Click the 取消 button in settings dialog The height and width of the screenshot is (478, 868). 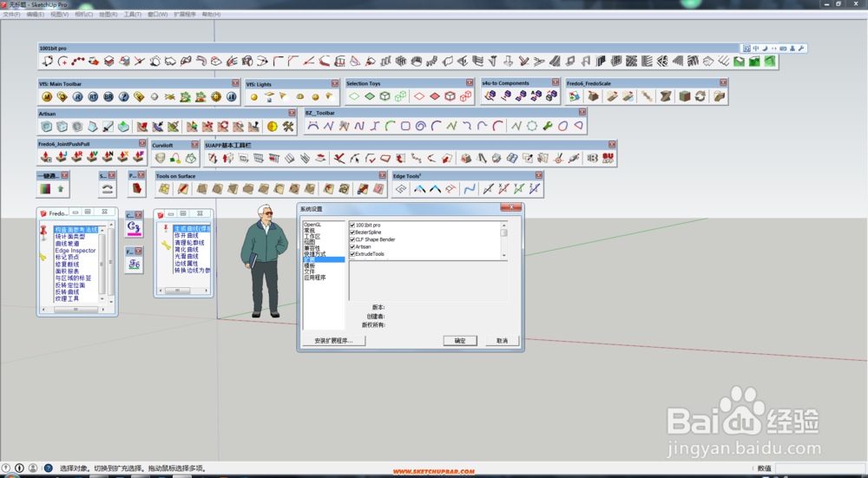point(502,341)
